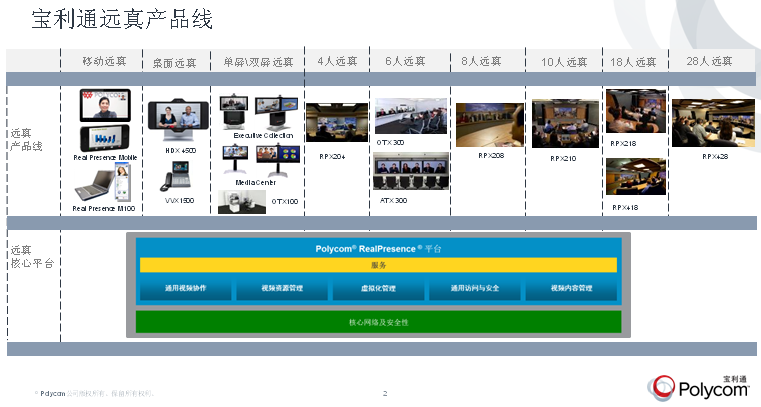This screenshot has width=761, height=407.
Task: Click the yellow 服务 bar
Action: (378, 265)
